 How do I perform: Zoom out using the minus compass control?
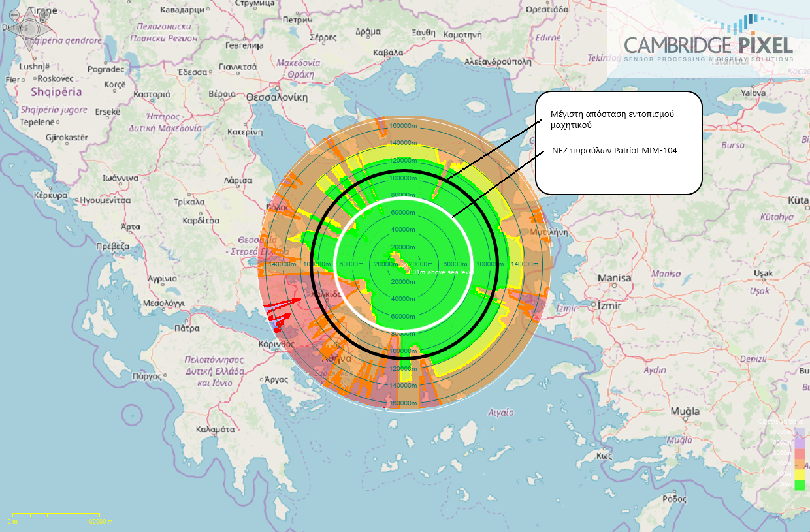14,15
